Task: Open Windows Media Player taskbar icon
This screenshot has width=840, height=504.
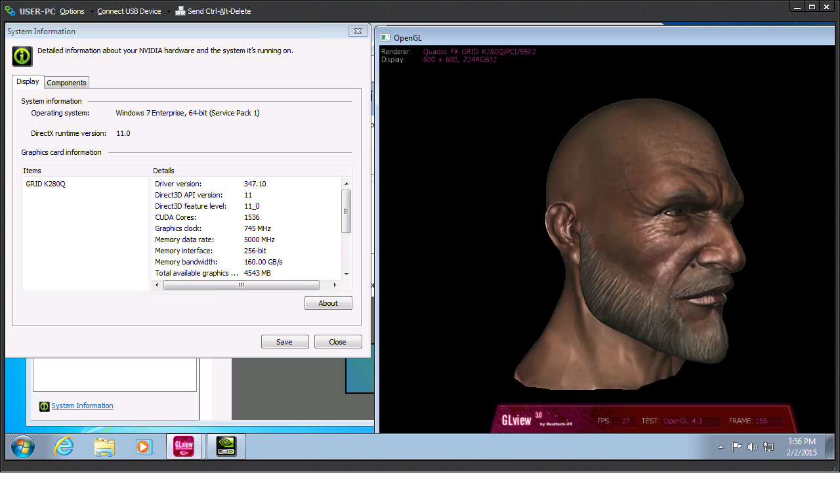Action: (144, 447)
